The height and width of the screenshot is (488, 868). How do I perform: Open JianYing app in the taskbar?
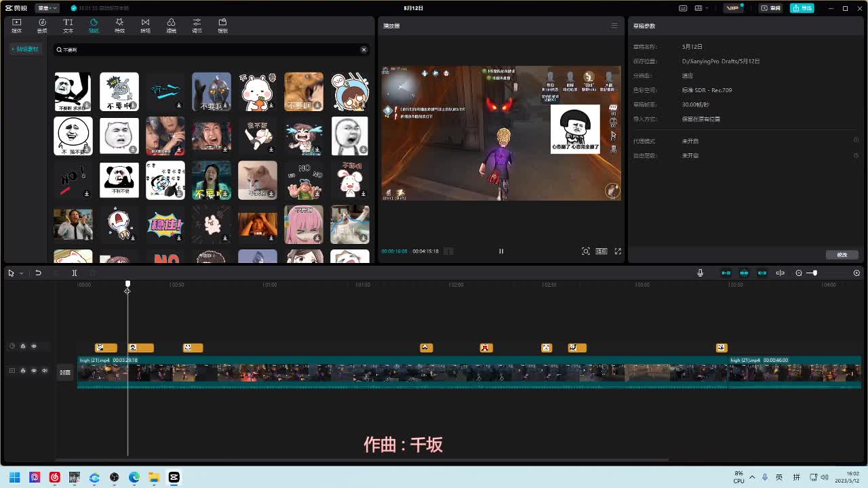pos(174,477)
